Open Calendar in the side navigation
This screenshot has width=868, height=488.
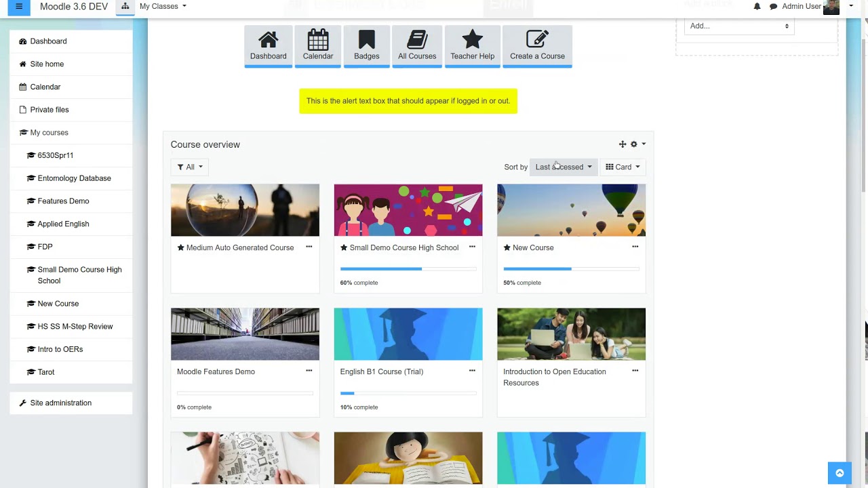[x=71, y=87]
